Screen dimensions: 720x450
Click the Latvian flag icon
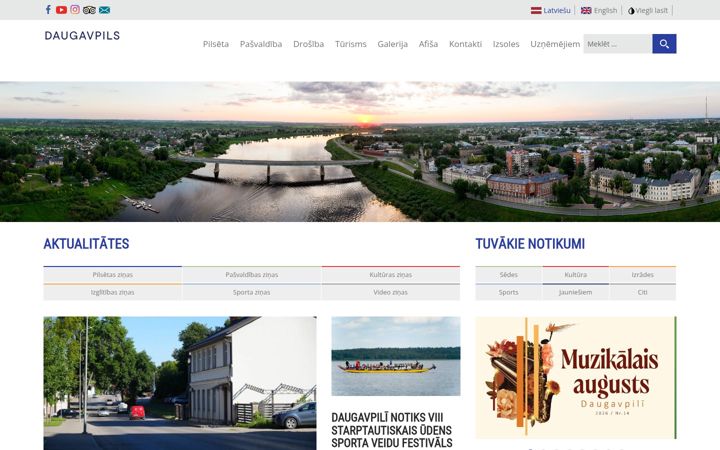pos(536,11)
